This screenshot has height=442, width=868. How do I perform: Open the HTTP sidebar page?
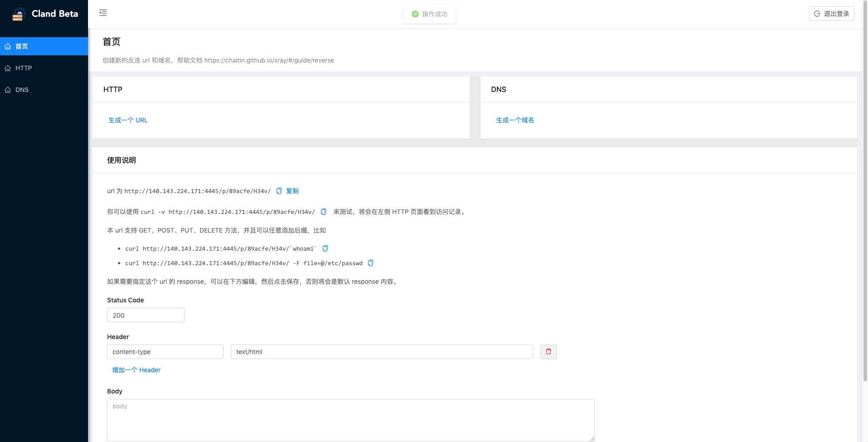click(x=44, y=68)
